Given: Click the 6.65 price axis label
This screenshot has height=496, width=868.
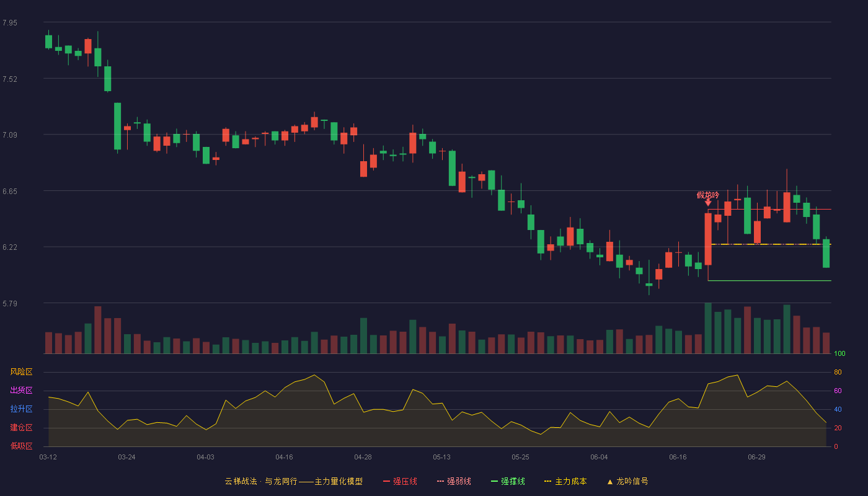Looking at the screenshot, I should click(x=10, y=192).
